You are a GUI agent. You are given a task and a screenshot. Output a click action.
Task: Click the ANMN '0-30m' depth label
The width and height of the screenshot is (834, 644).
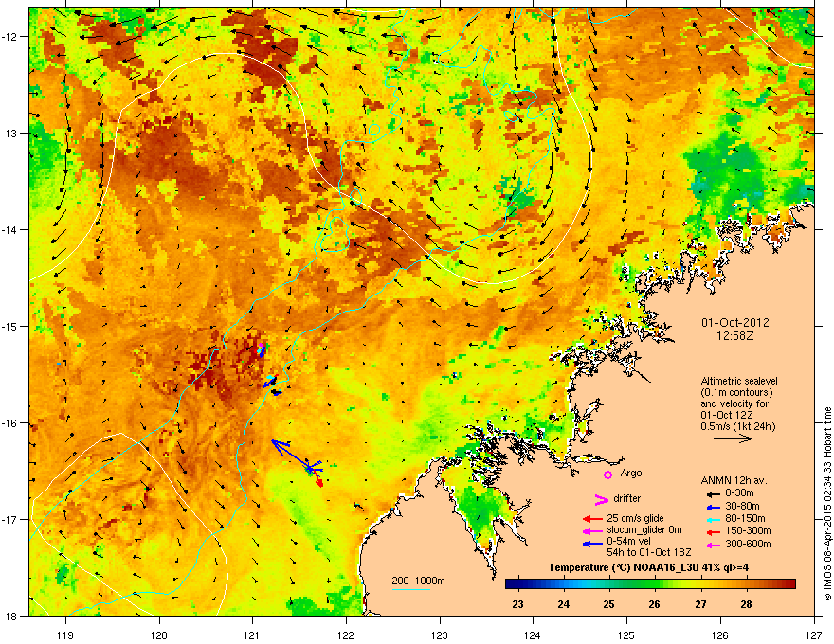pos(739,493)
